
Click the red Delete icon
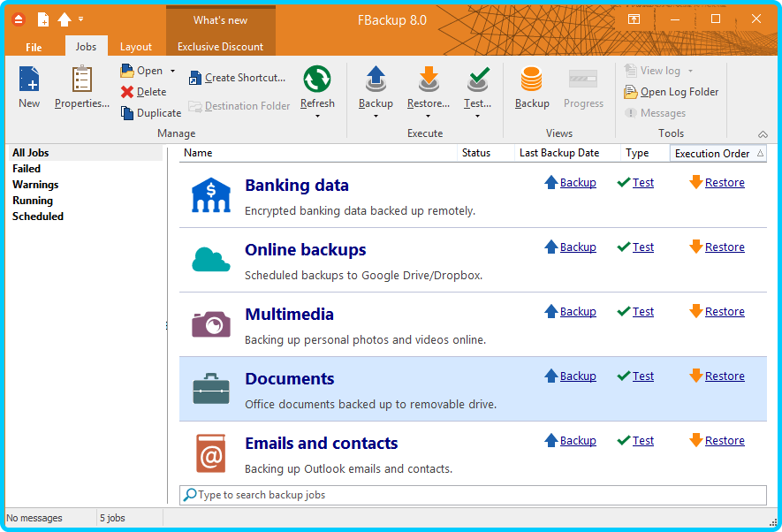click(127, 92)
